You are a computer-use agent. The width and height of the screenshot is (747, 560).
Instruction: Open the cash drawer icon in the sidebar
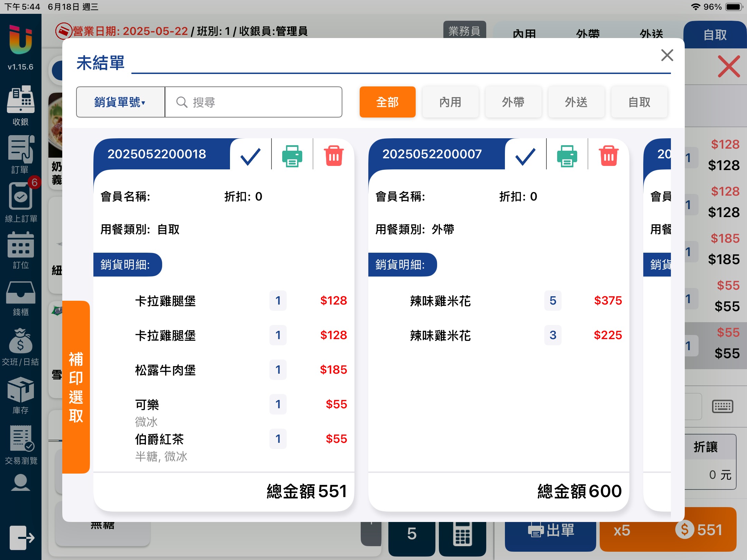click(x=21, y=294)
